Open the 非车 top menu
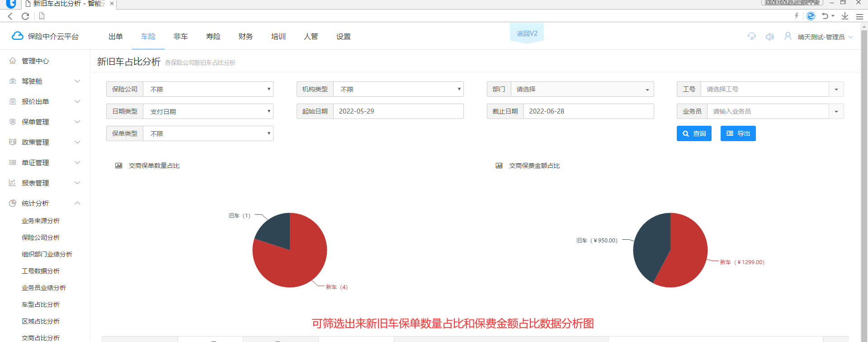The height and width of the screenshot is (342, 868). (181, 36)
